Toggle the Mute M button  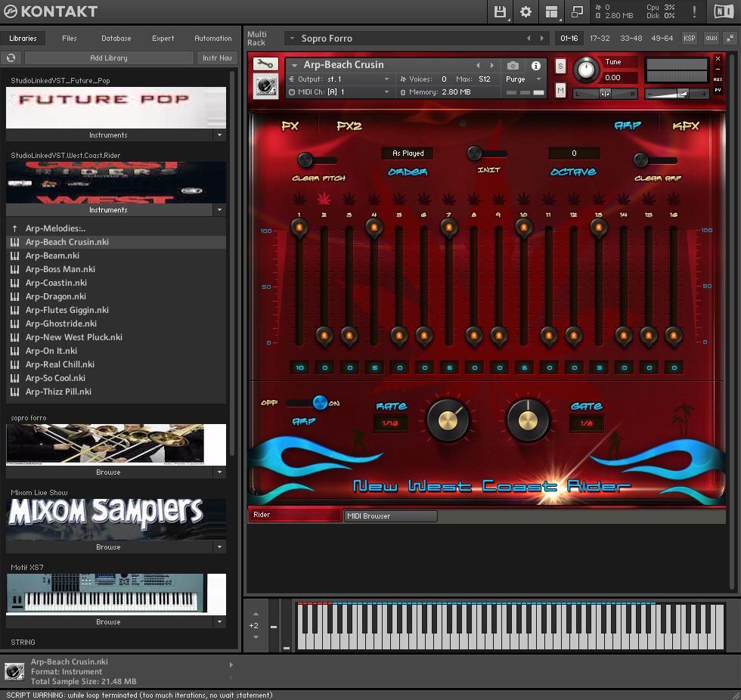point(560,90)
